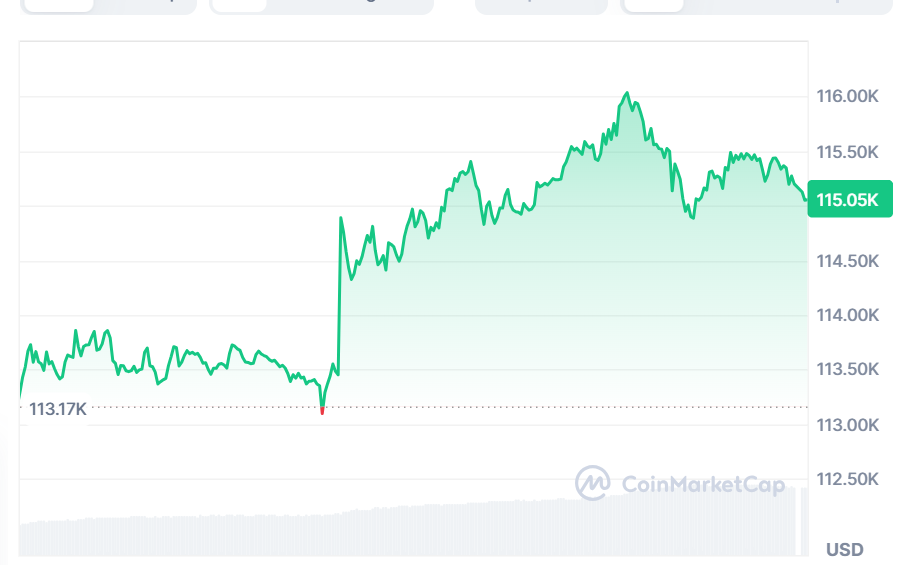The height and width of the screenshot is (565, 902).
Task: Click the 114.00K y-axis label
Action: [847, 315]
